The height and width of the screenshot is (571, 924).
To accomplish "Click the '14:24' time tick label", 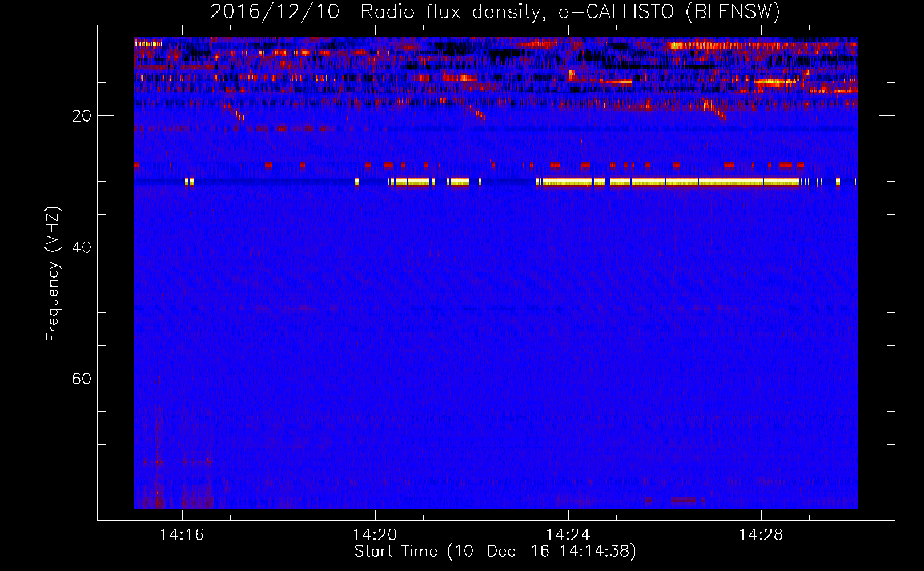I will point(568,534).
